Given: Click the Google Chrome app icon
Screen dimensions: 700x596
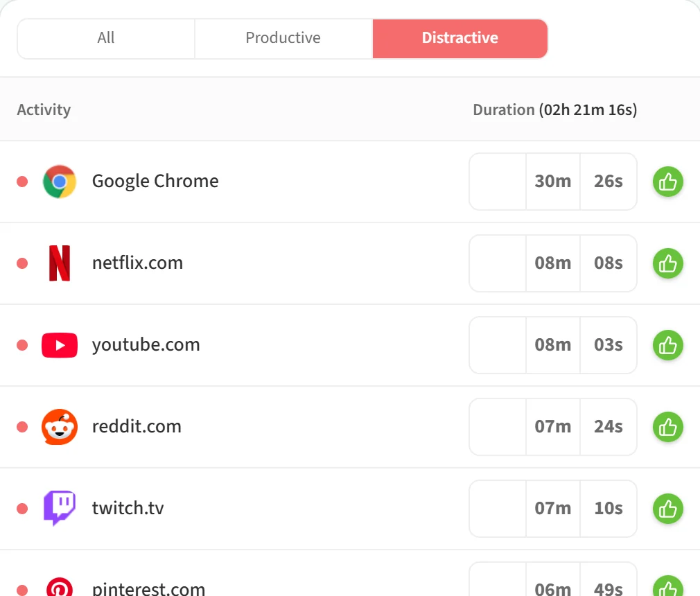Looking at the screenshot, I should (x=60, y=182).
